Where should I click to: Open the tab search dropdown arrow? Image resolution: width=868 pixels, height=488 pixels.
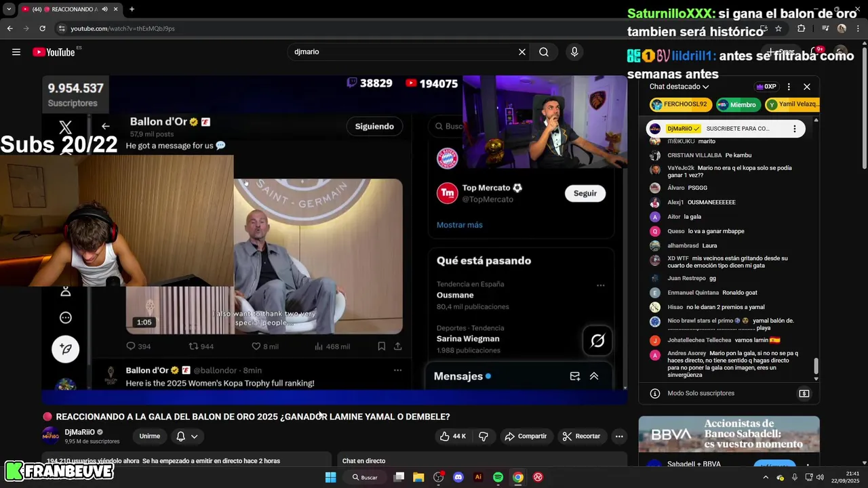tap(9, 9)
